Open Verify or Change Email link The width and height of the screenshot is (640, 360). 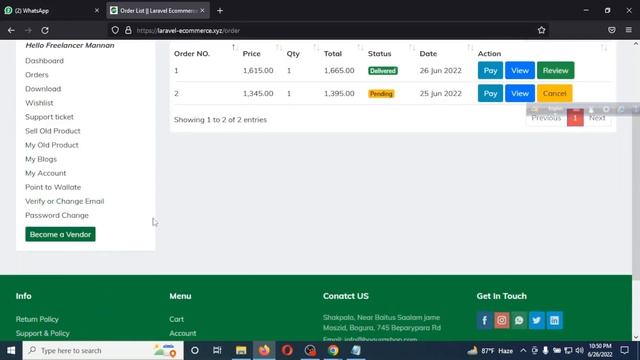[64, 201]
